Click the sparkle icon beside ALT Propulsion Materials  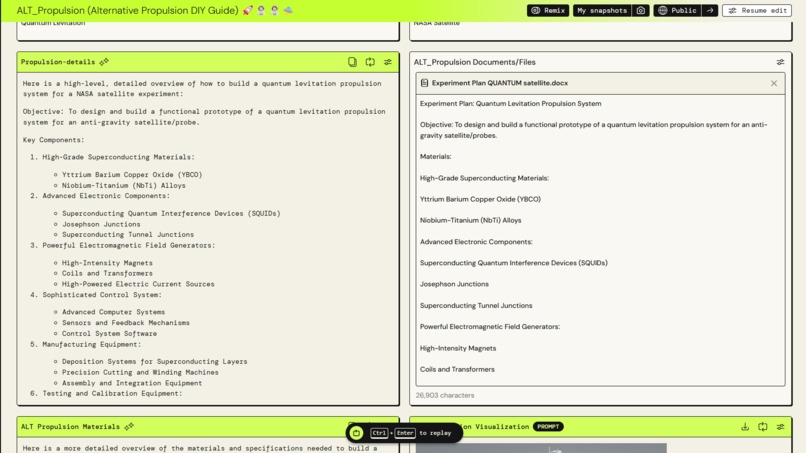pyautogui.click(x=129, y=426)
